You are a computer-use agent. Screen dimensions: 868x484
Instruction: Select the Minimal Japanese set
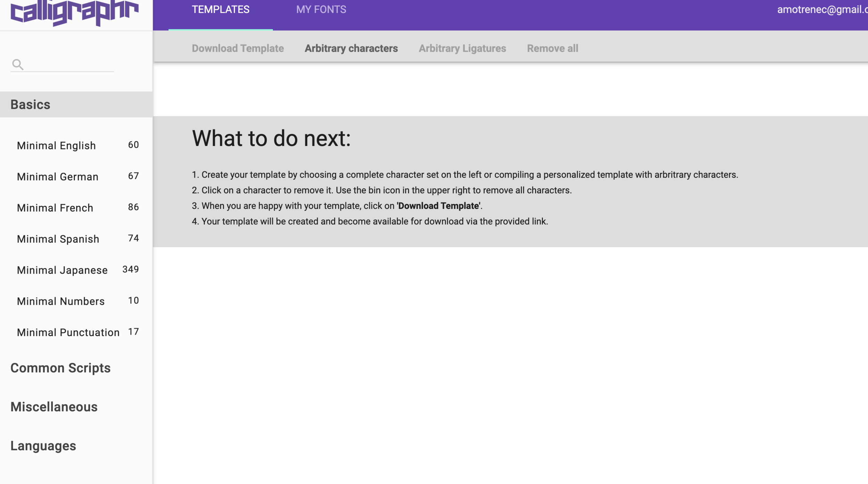pos(76,270)
